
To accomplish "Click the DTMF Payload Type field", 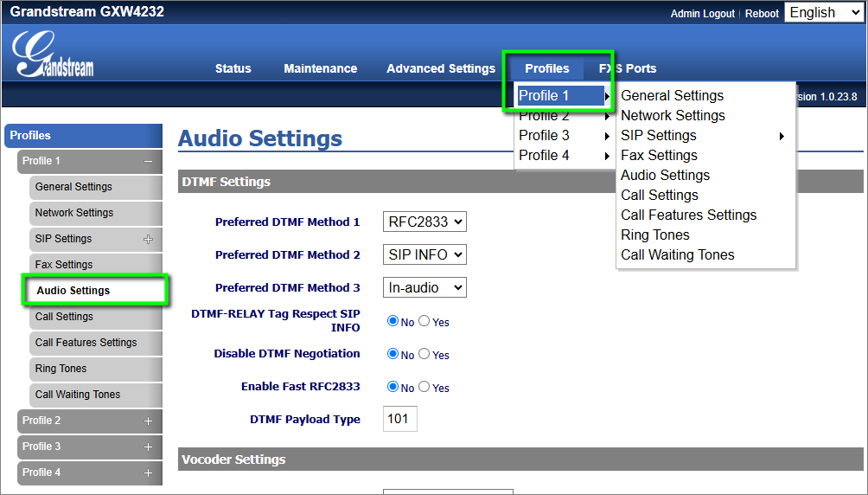I will click(399, 419).
